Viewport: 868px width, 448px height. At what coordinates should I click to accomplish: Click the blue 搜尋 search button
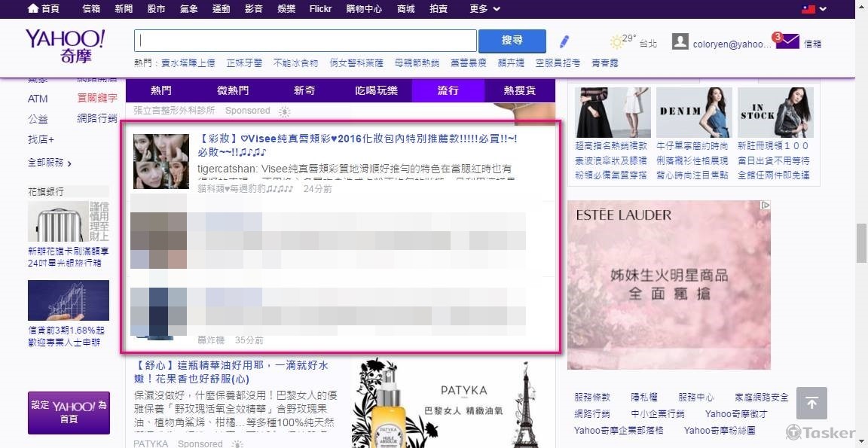click(x=512, y=40)
